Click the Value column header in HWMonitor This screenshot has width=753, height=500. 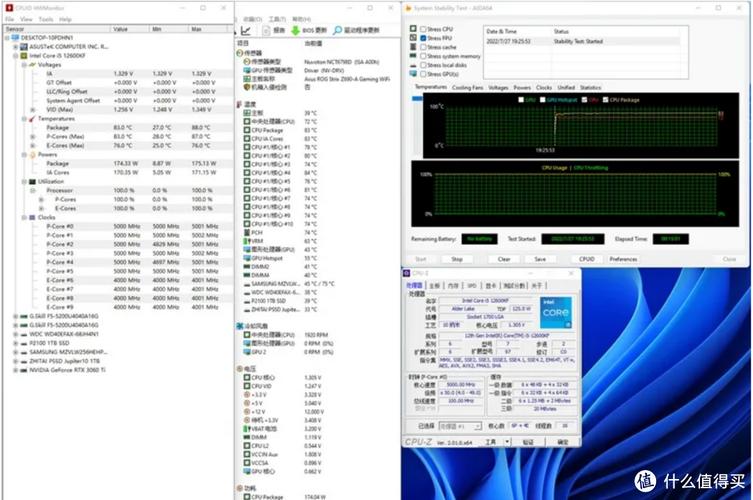tap(129, 29)
